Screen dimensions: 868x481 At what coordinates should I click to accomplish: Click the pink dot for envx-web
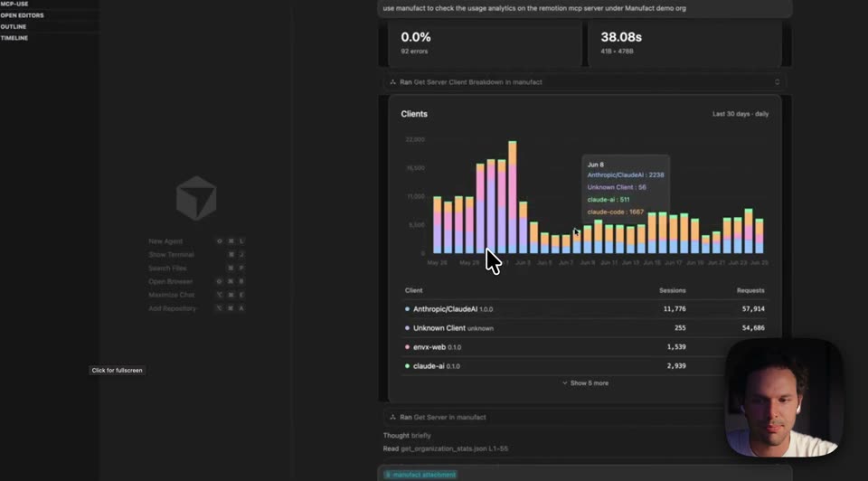click(407, 347)
